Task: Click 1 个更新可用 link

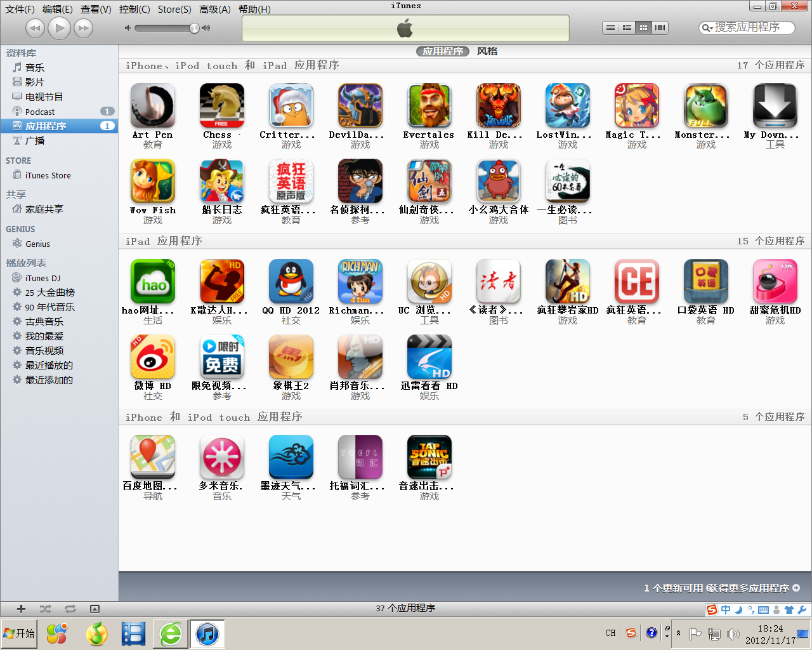Action: [673, 588]
